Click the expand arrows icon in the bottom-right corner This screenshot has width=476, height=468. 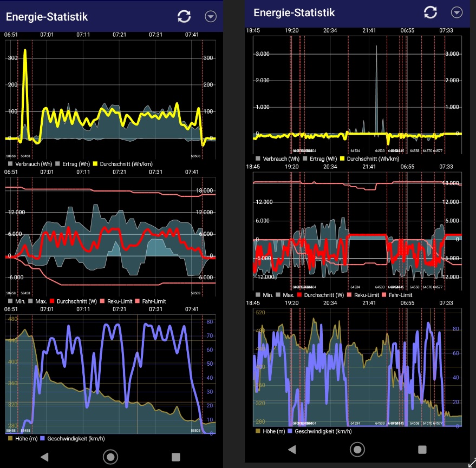[471, 463]
